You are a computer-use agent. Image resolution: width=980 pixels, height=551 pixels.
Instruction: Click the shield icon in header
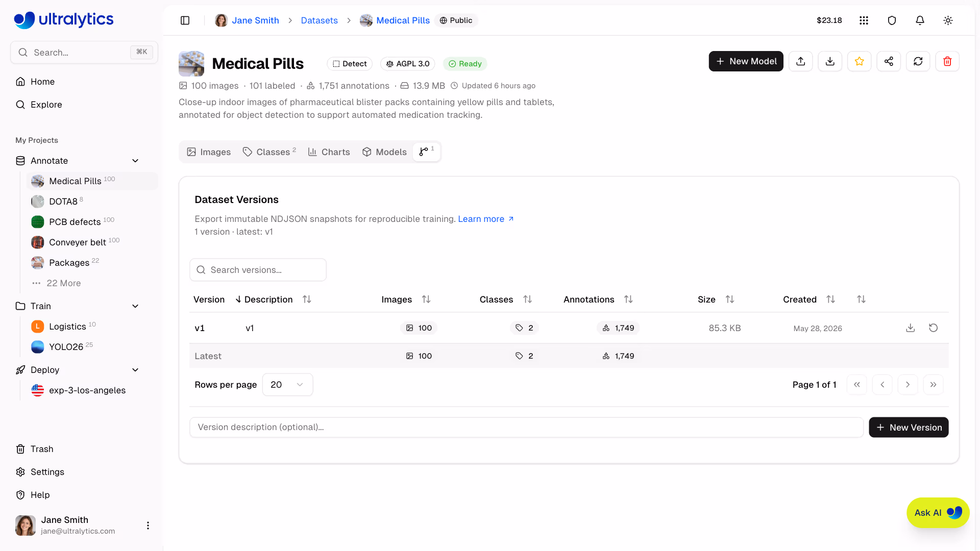[x=892, y=20]
